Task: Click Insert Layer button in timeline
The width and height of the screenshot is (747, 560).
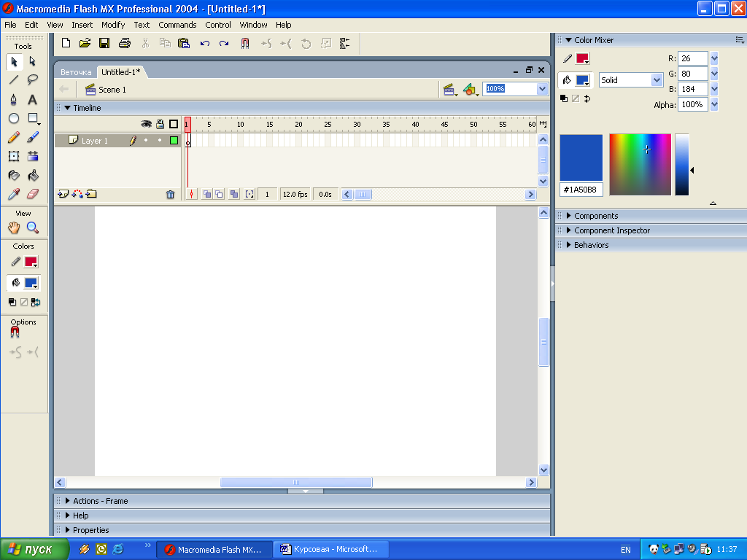Action: tap(63, 194)
